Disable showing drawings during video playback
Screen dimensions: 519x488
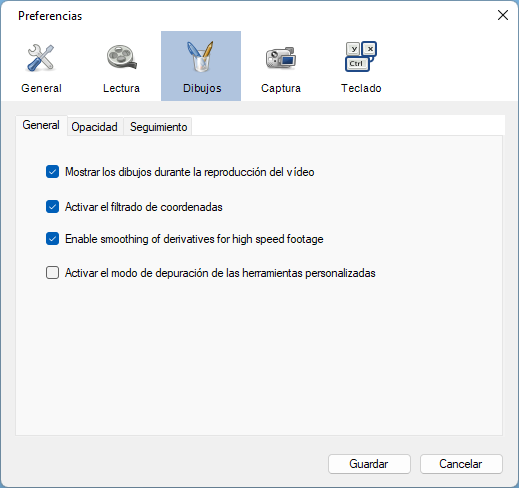click(52, 172)
